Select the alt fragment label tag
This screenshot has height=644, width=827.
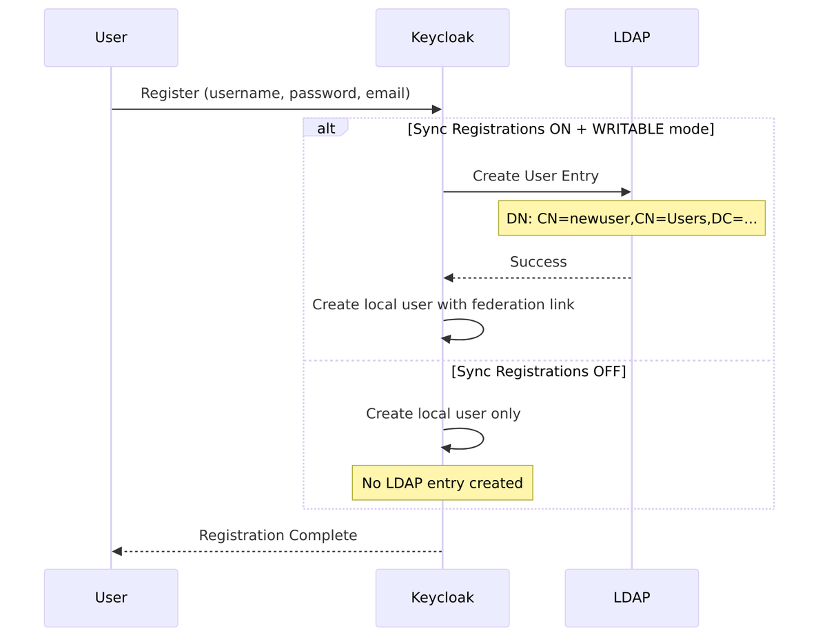point(325,128)
